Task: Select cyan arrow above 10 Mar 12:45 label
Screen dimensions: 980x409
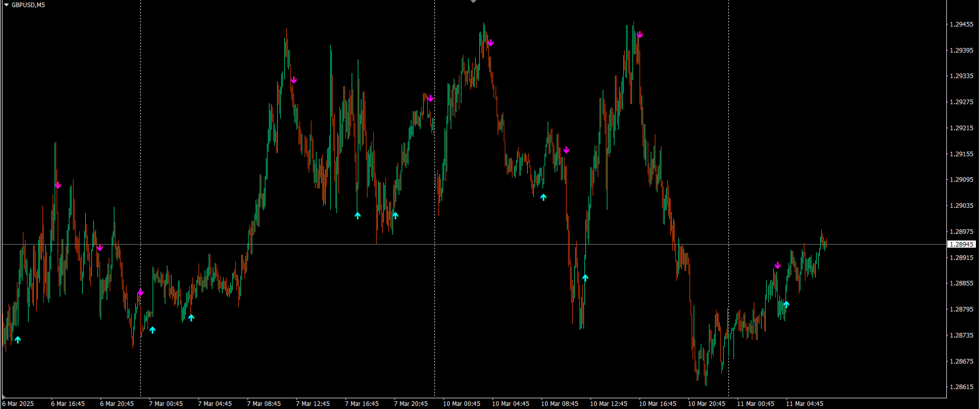Action: 585,278
